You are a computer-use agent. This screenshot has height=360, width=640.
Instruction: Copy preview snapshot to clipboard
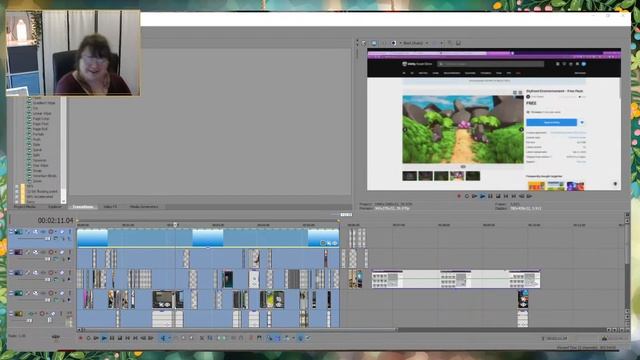pos(450,43)
